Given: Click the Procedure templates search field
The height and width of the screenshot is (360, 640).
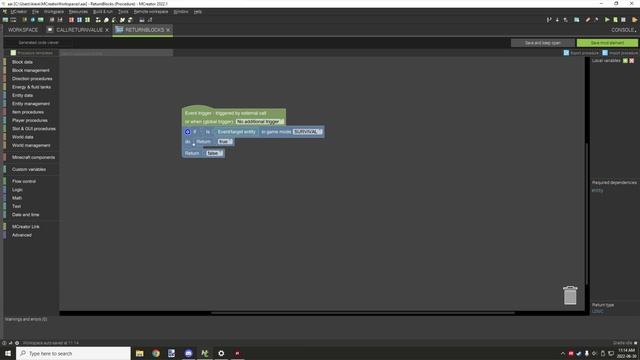Looking at the screenshot, I should pyautogui.click(x=116, y=53).
